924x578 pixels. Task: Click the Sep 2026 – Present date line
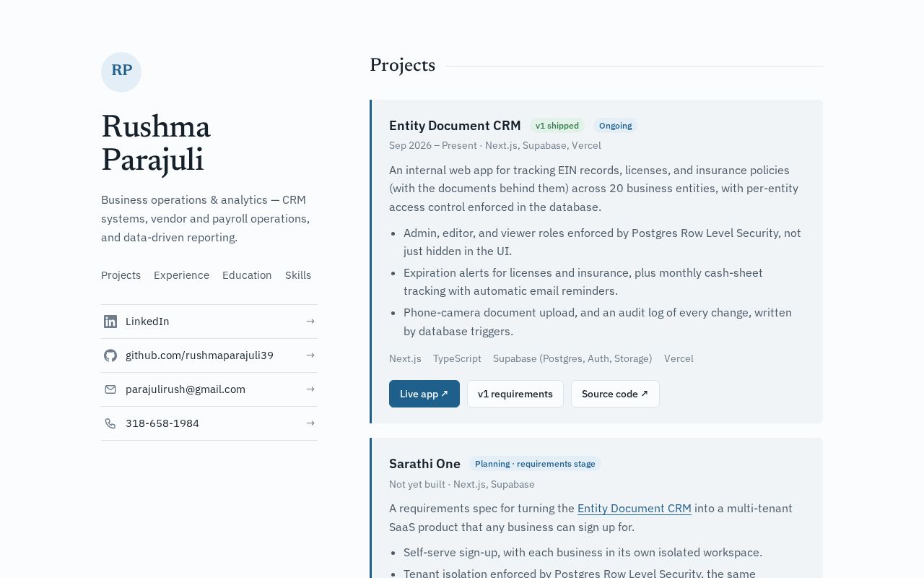(495, 145)
